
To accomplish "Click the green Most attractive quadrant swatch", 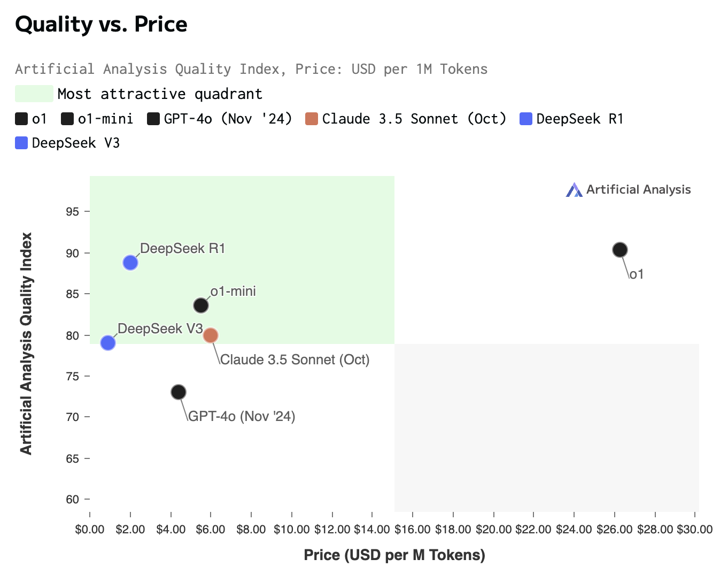I will point(34,94).
